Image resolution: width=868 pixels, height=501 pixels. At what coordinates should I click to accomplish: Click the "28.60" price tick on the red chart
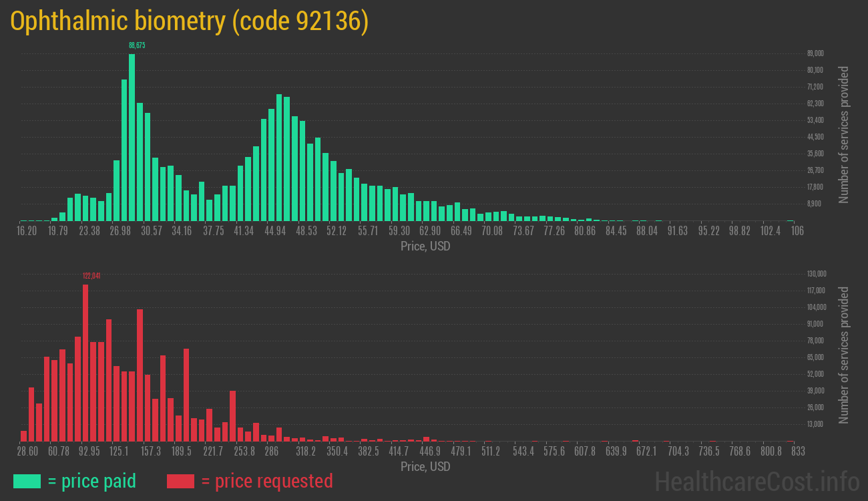click(27, 451)
